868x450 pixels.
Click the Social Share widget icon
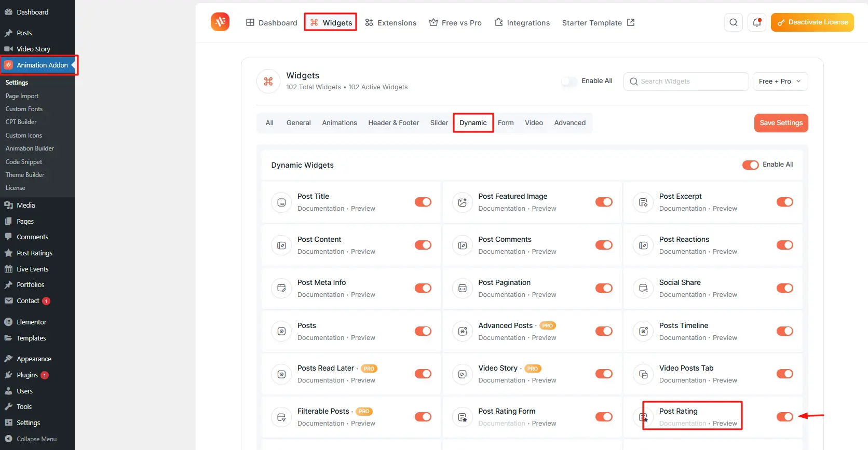[643, 289]
